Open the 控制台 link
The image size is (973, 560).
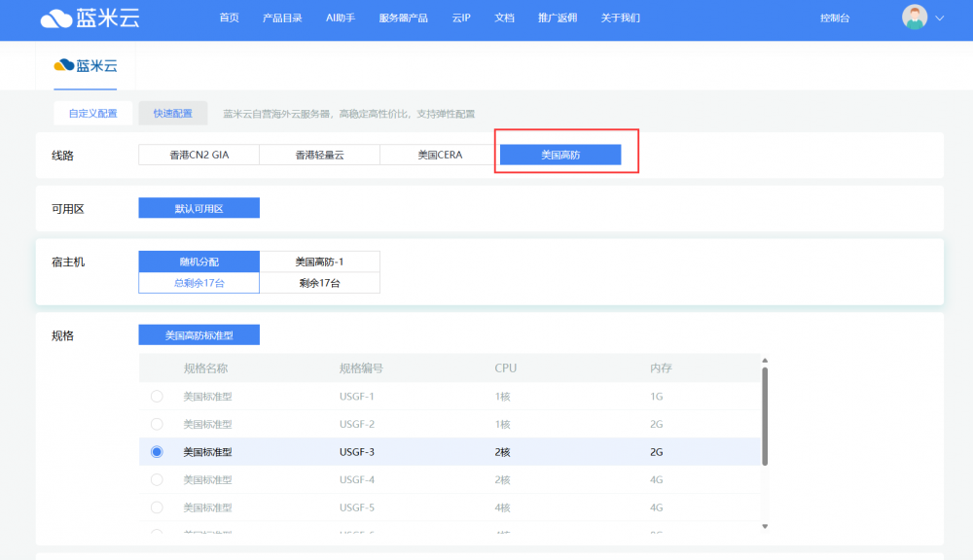pos(835,18)
